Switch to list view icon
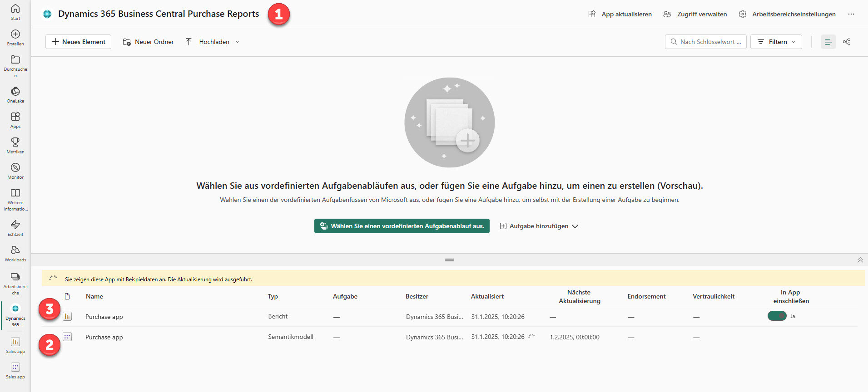Viewport: 868px width, 392px height. click(x=828, y=42)
